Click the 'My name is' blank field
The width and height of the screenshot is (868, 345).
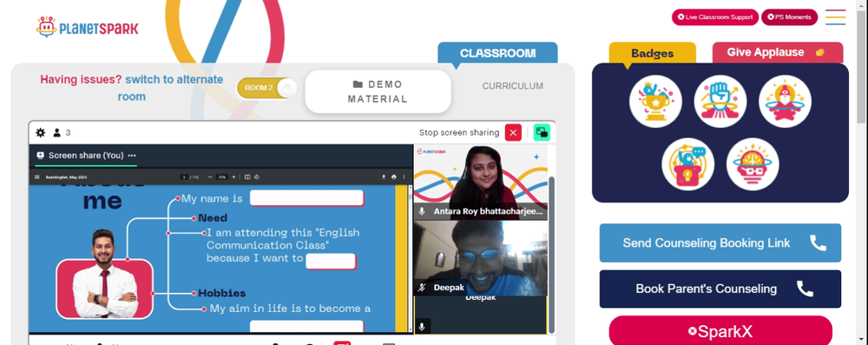(306, 198)
